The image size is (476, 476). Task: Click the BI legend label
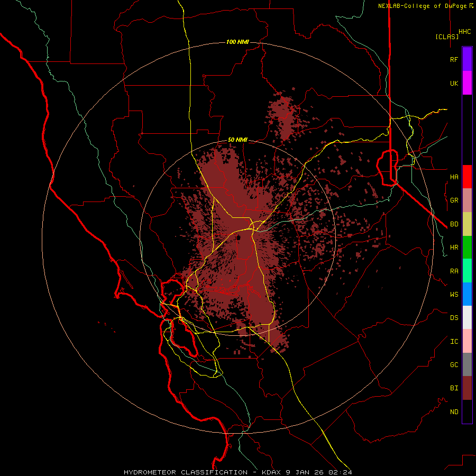click(x=454, y=388)
